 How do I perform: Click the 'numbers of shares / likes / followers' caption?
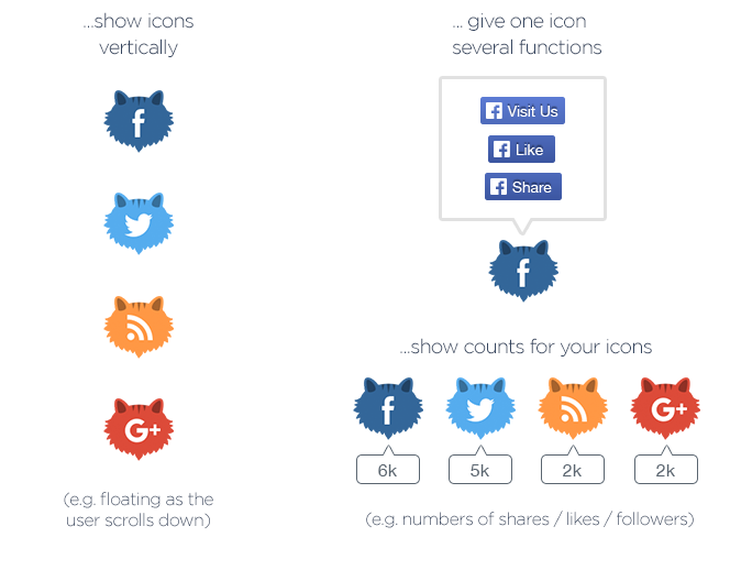click(530, 519)
